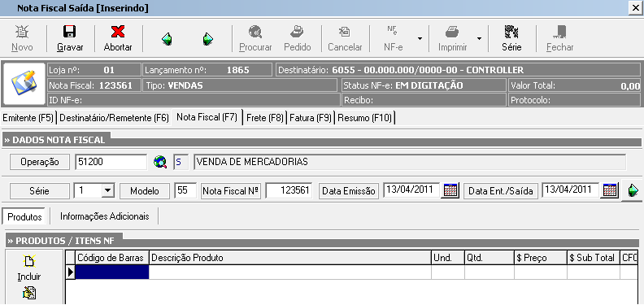Click the Operação button
The height and width of the screenshot is (305, 644).
[40, 162]
